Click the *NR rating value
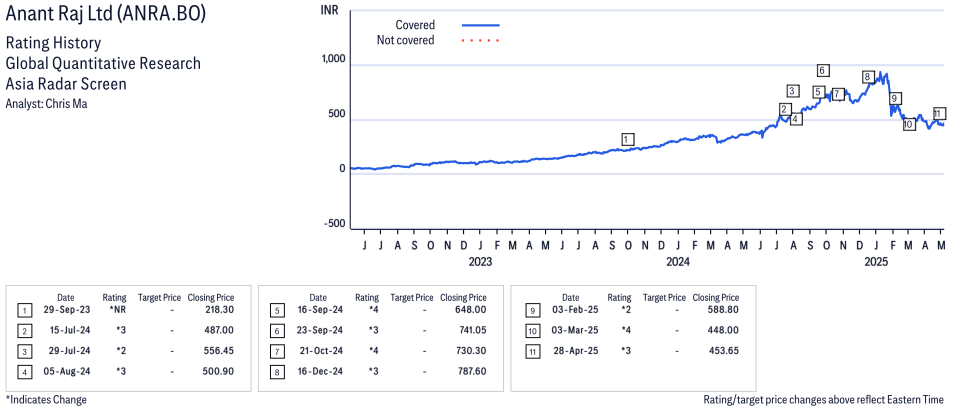 tap(118, 310)
